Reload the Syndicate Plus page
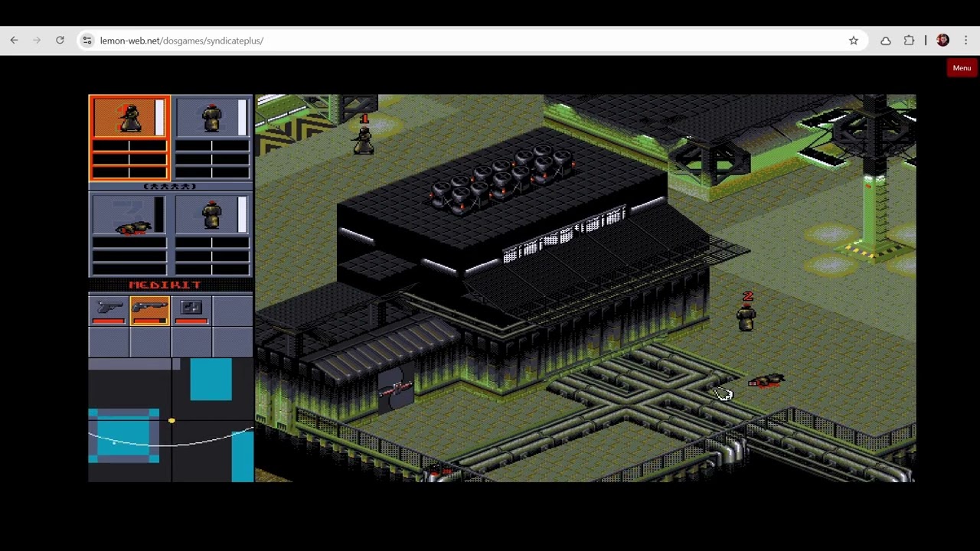This screenshot has width=980, height=551. pyautogui.click(x=60, y=41)
